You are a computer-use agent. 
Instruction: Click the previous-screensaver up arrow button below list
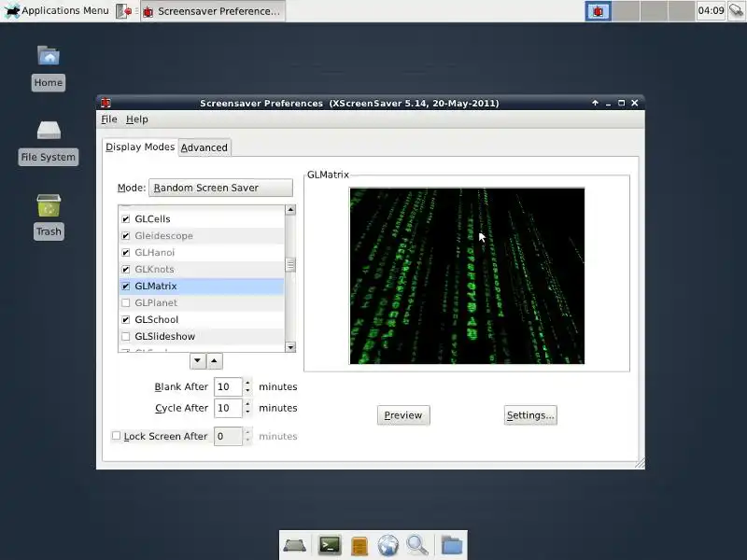(x=215, y=361)
